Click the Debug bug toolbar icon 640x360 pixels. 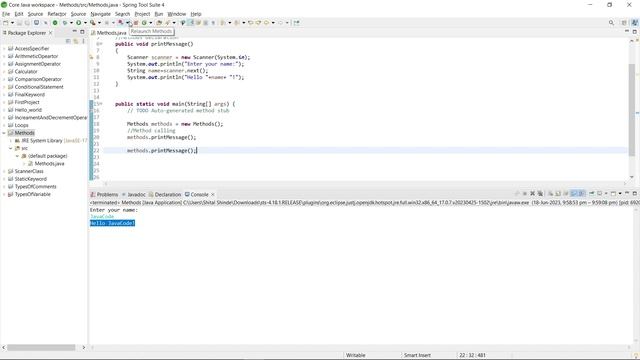point(64,23)
